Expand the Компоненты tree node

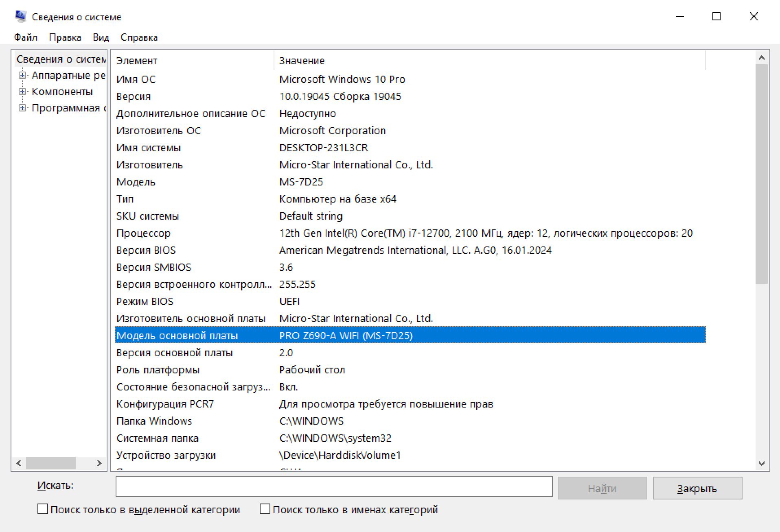pos(22,92)
